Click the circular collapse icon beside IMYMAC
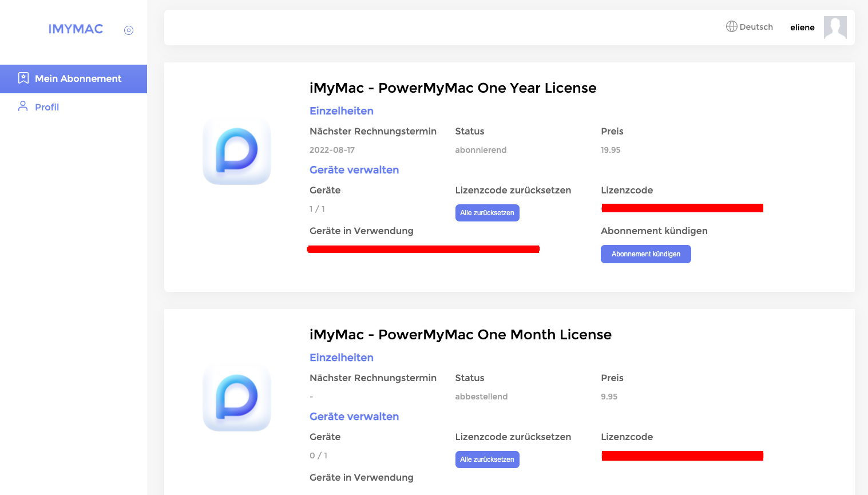The image size is (868, 495). (129, 30)
